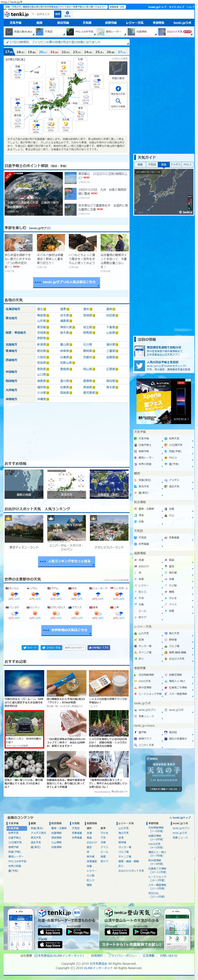Screen dimensions: 198x980
Task: Open プライバシーポリシー footer link
Action: (122, 955)
